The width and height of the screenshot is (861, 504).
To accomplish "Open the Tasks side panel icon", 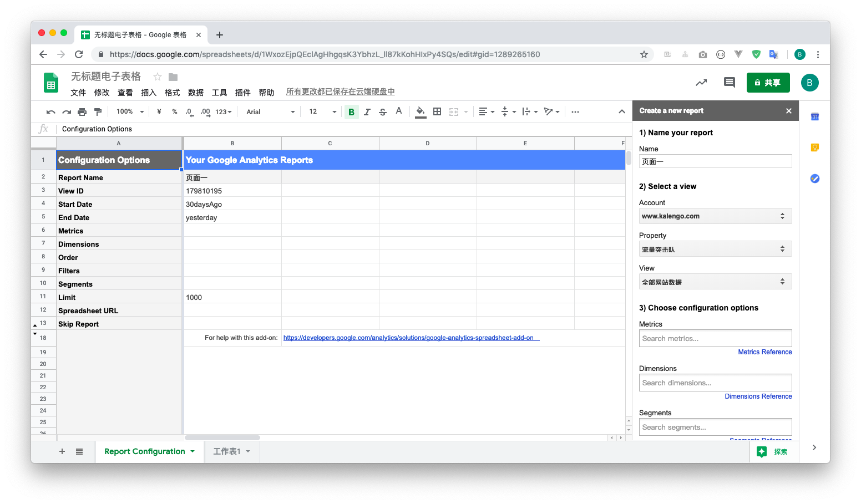I will point(814,179).
